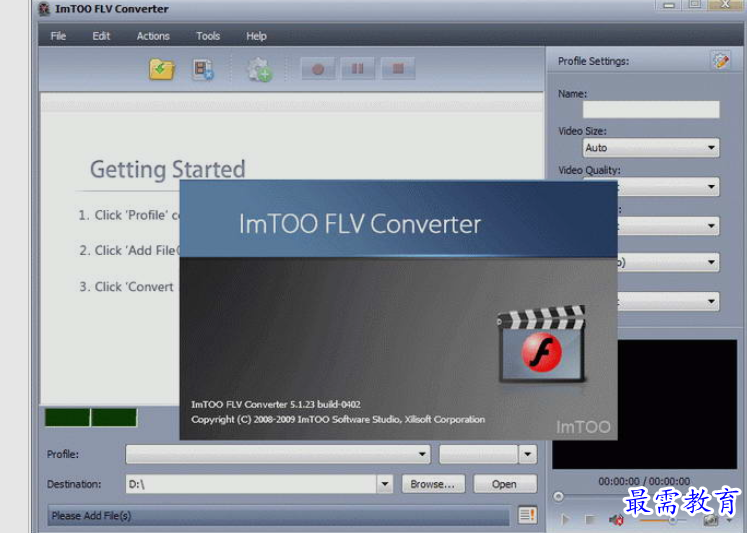This screenshot has width=747, height=533.
Task: Expand the Video Quality dropdown
Action: pyautogui.click(x=711, y=187)
